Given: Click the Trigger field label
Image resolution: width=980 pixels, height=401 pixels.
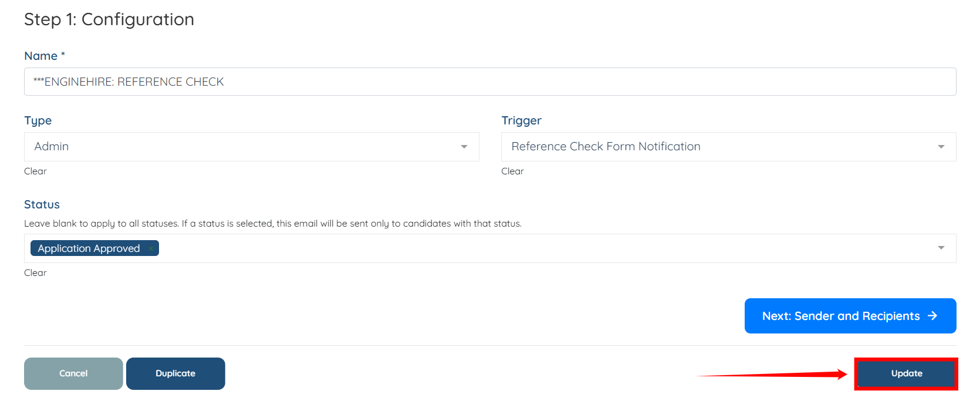Looking at the screenshot, I should [x=521, y=120].
